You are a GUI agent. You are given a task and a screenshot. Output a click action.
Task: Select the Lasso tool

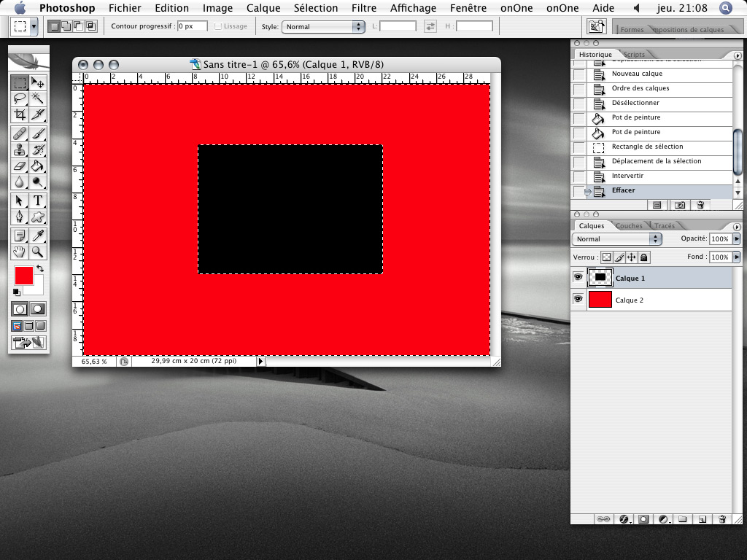pyautogui.click(x=20, y=98)
